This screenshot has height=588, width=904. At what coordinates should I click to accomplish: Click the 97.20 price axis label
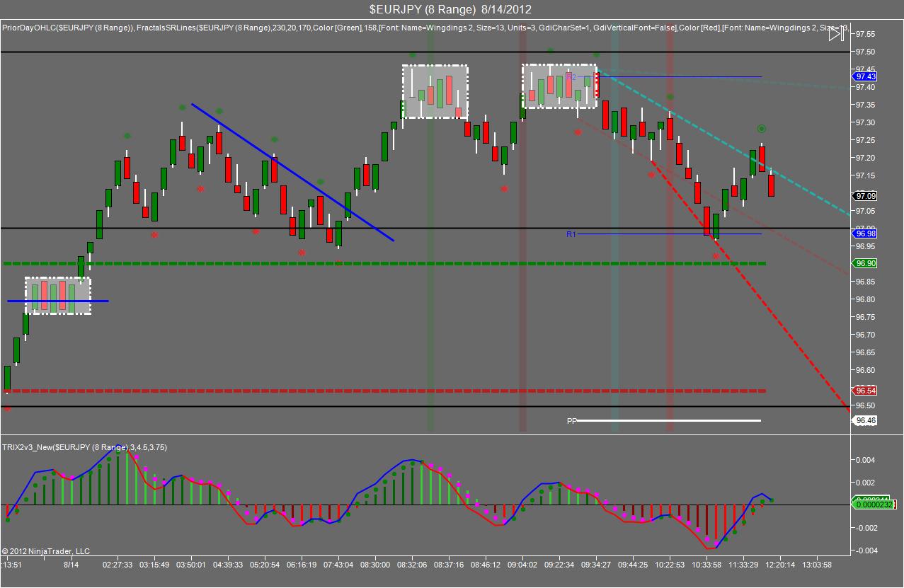866,158
